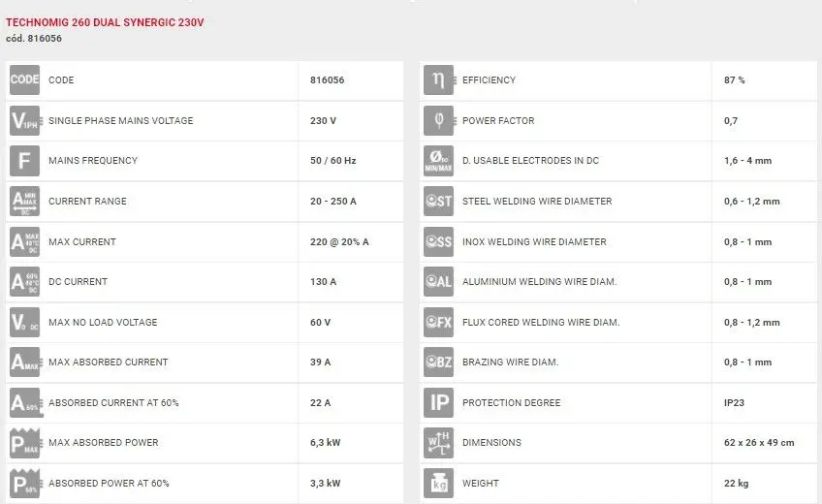Click the dimensions icon
Viewport: 822px width, 504px height.
coord(438,443)
